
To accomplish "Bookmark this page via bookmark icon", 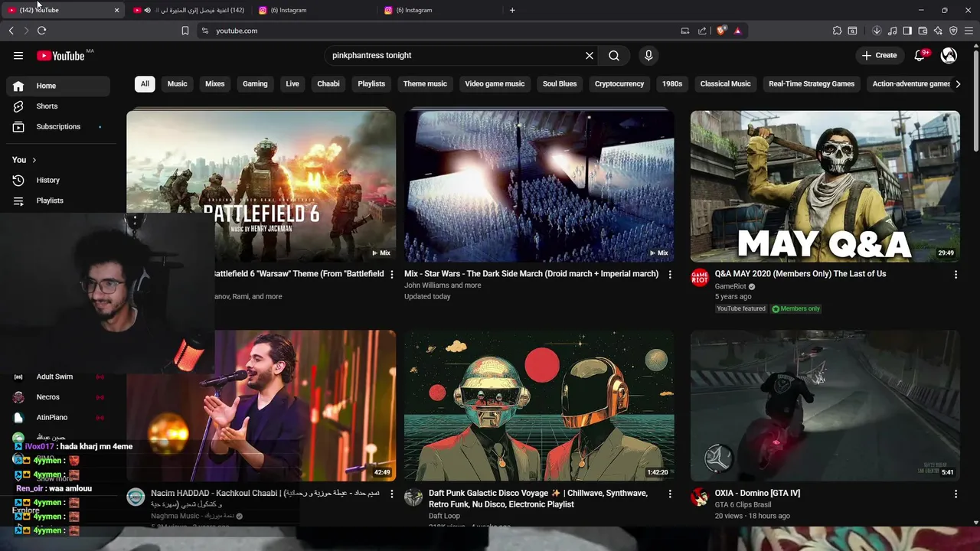I will click(185, 31).
